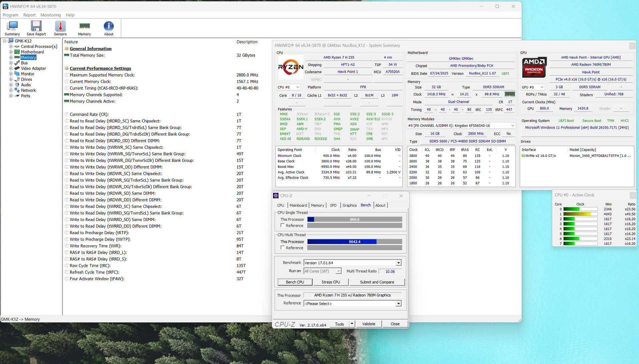Click the Audio speaker tree icon

(17, 85)
